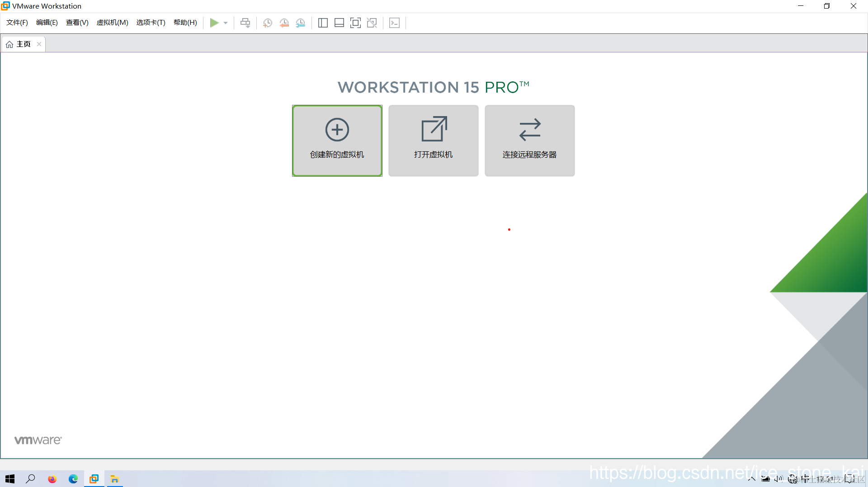Open the 帮助(H) menu
868x487 pixels.
[x=185, y=23]
